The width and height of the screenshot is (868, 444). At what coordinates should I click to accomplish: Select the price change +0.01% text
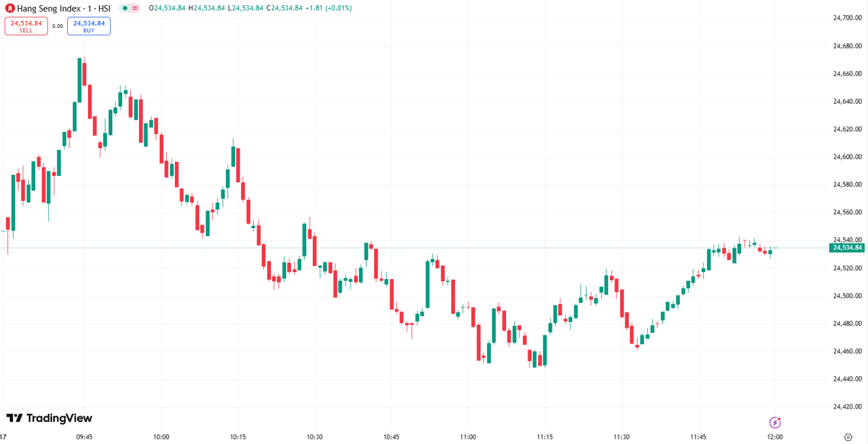(x=337, y=9)
